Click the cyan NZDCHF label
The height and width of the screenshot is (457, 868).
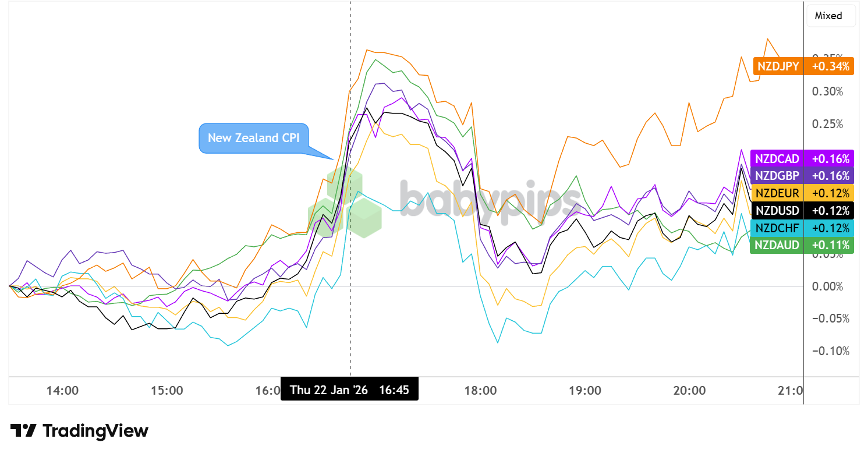click(777, 228)
